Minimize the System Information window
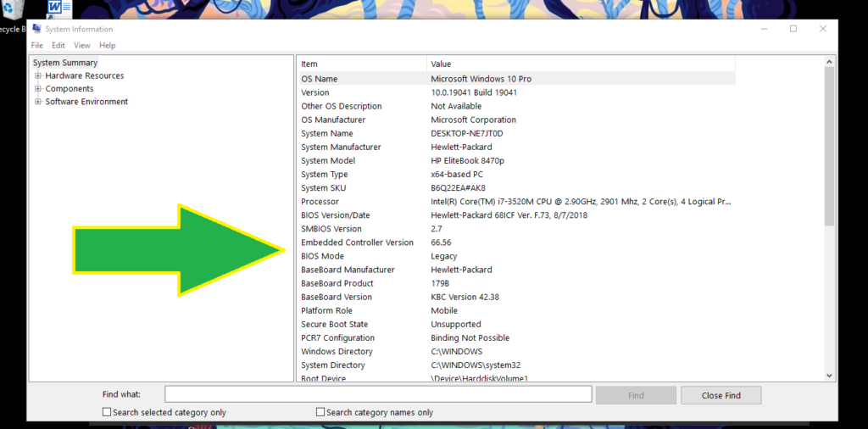 coord(764,29)
